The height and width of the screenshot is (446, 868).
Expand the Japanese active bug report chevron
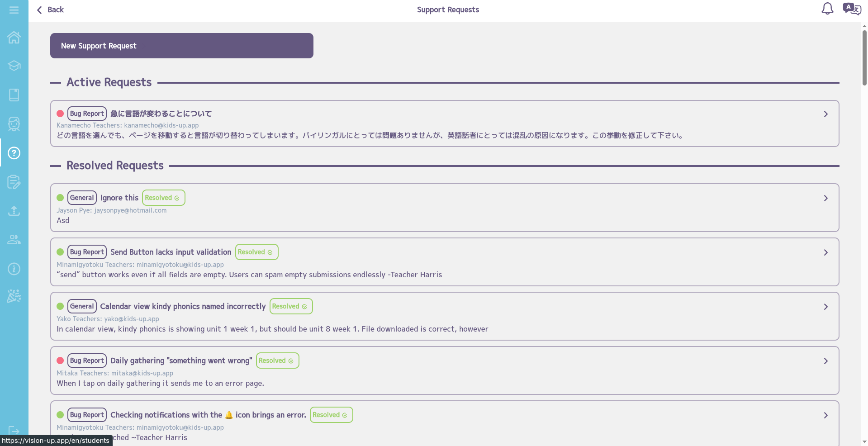[x=825, y=114]
